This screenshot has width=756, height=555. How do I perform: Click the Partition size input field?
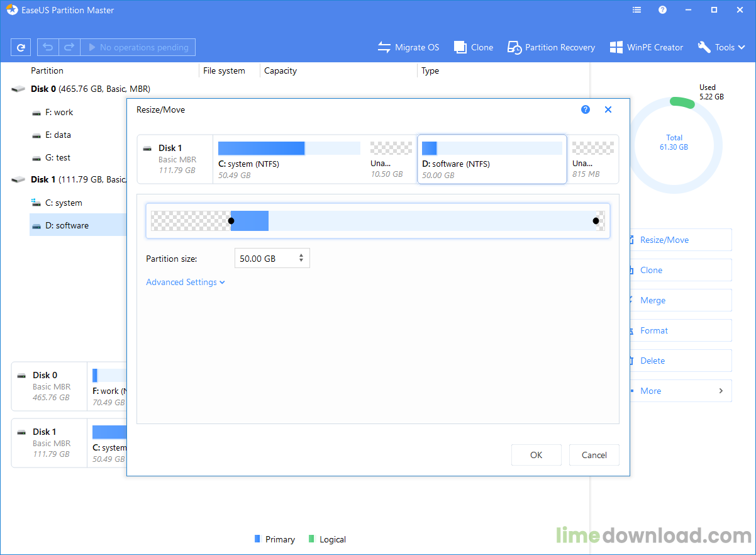(x=264, y=258)
